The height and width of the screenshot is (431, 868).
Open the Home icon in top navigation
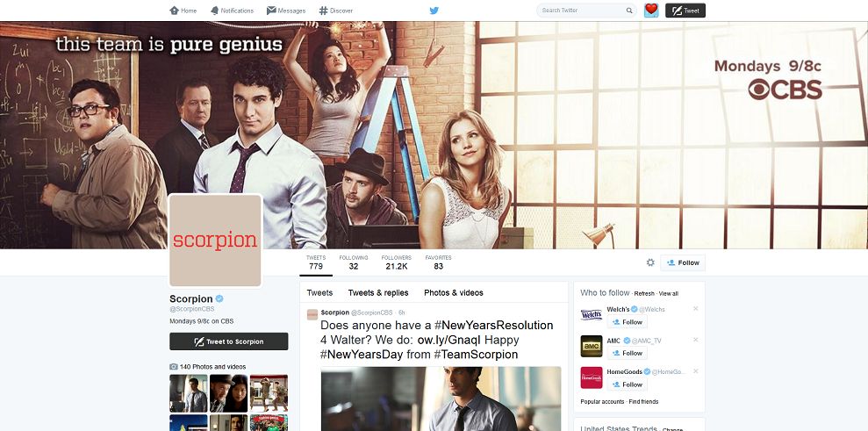[x=175, y=11]
